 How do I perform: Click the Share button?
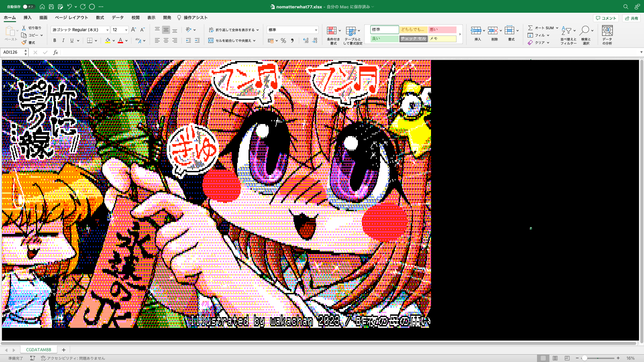coord(631,18)
